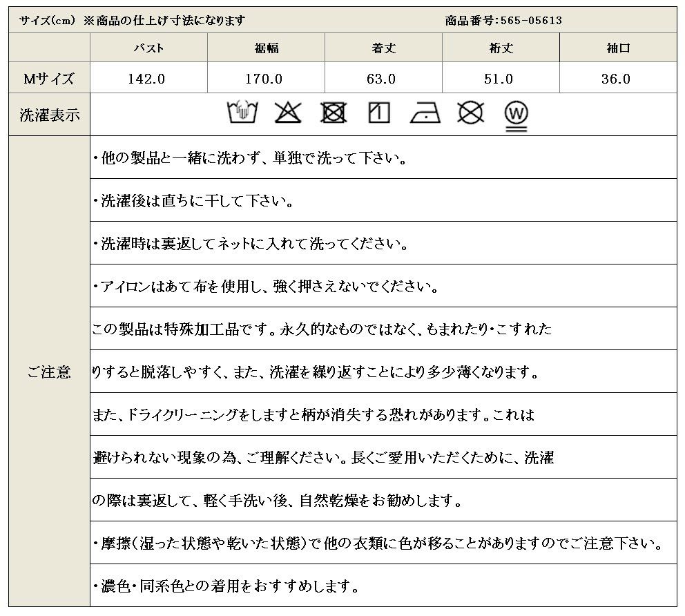Screen dimensions: 685x616
Task: Select the 着丈 column header
Action: (383, 48)
